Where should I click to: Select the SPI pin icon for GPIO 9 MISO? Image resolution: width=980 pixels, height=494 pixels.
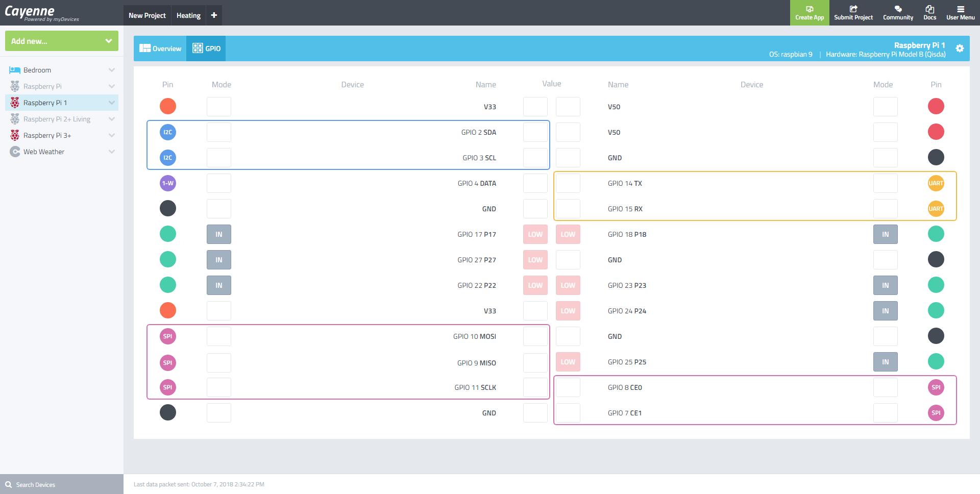tap(168, 363)
